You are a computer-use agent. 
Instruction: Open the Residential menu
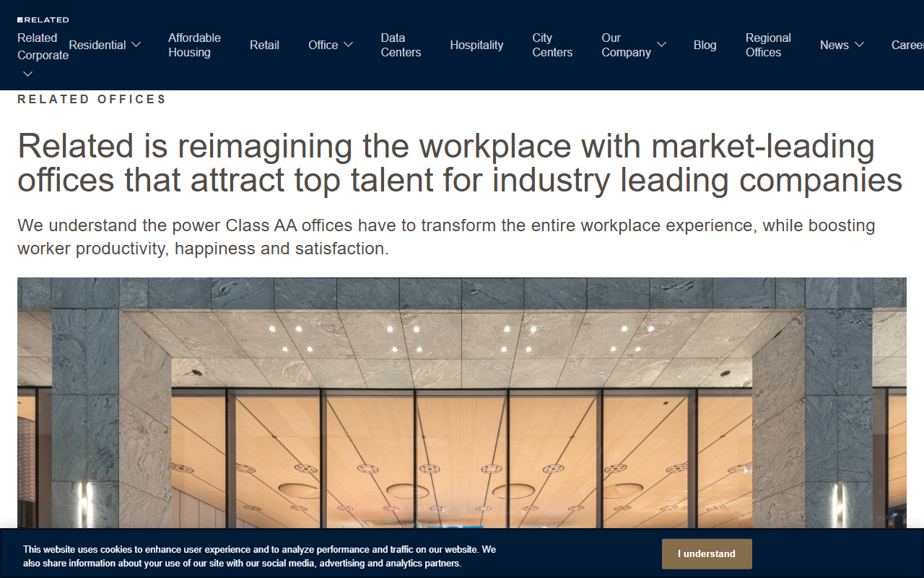click(x=97, y=45)
